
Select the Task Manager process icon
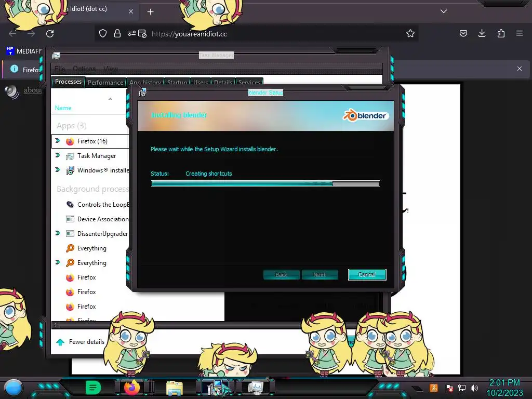(70, 156)
